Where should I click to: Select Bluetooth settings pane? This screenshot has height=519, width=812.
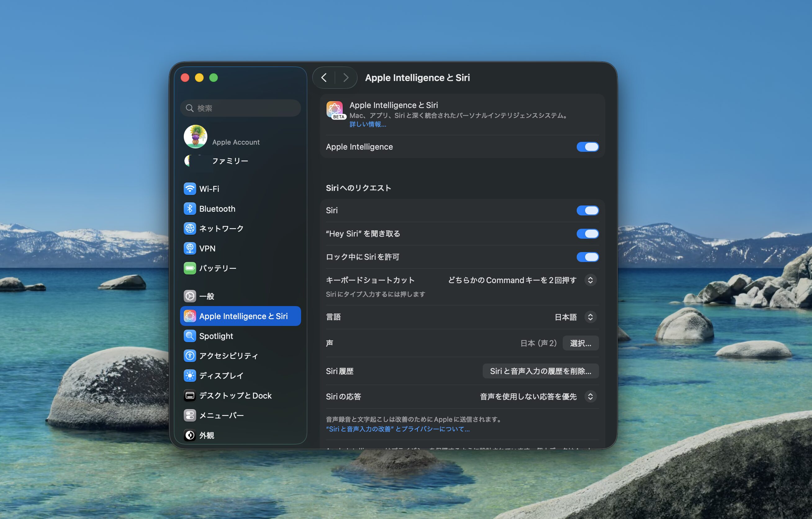tap(241, 209)
